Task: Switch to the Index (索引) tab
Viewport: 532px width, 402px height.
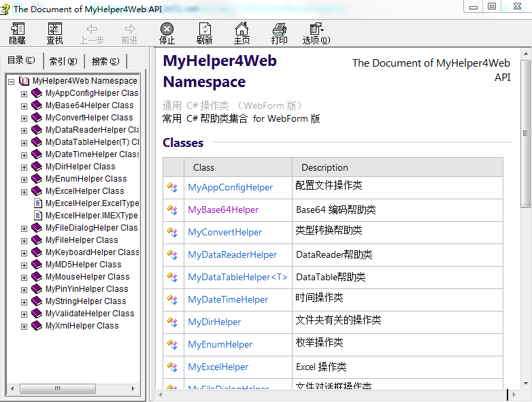Action: coord(63,61)
